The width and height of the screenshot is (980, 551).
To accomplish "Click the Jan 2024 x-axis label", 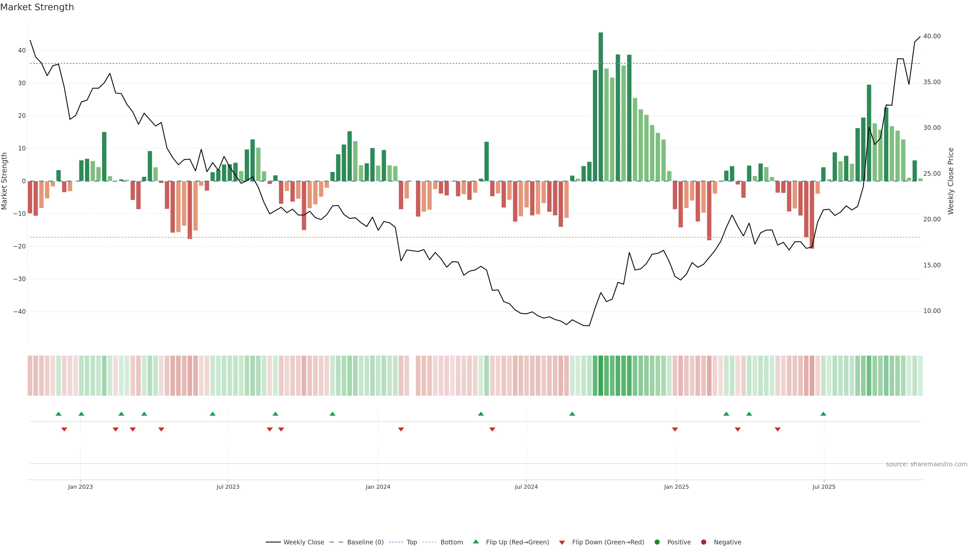I will pos(378,487).
